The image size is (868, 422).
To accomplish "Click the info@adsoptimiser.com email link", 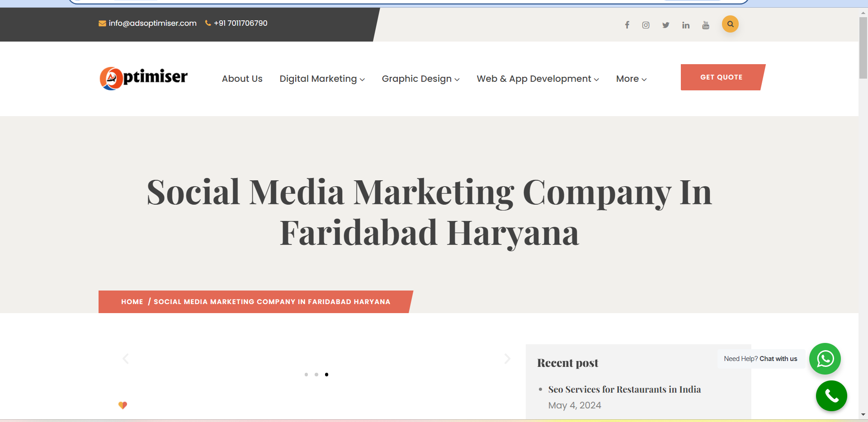I will [x=152, y=23].
